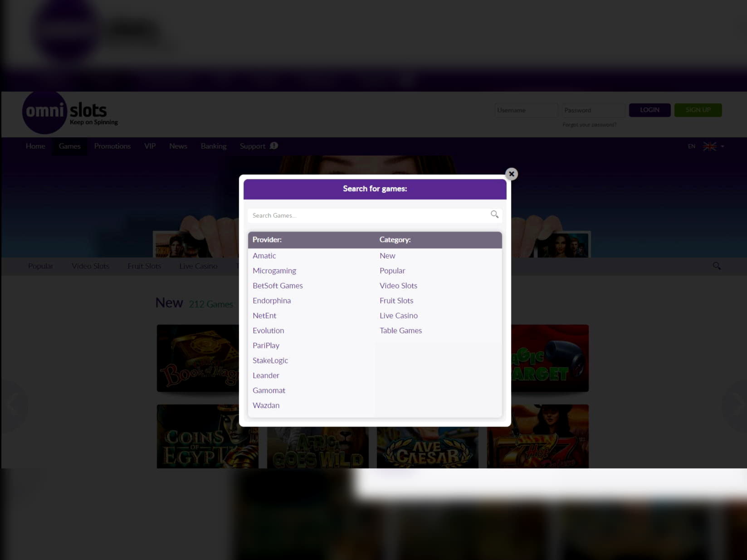Image resolution: width=747 pixels, height=560 pixels.
Task: Open the language flag dropdown
Action: [722, 146]
